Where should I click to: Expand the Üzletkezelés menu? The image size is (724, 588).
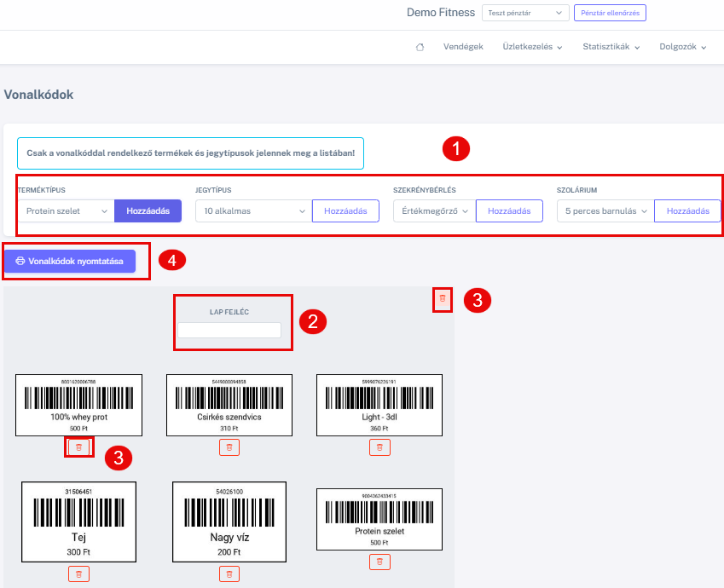point(532,47)
